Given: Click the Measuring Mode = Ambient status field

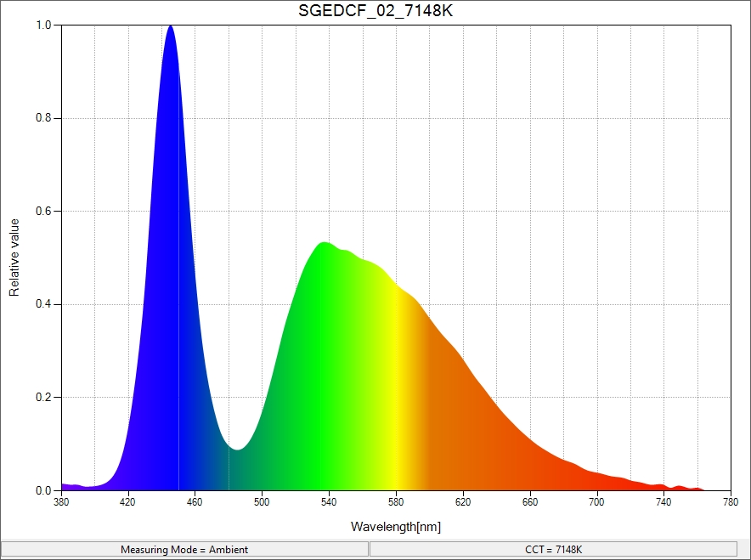Looking at the screenshot, I should click(x=184, y=549).
